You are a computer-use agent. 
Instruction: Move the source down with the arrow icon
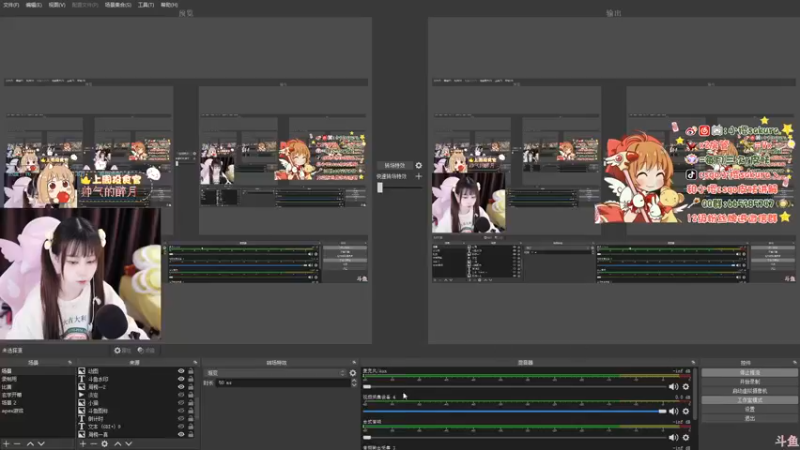(129, 444)
